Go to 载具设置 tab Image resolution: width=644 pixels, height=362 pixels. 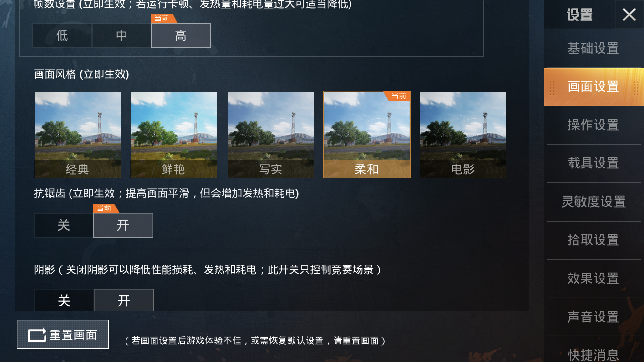pyautogui.click(x=593, y=163)
